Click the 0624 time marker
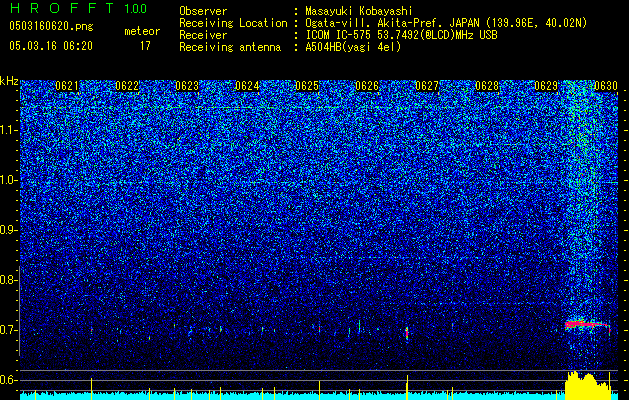The height and width of the screenshot is (400, 629). pos(247,86)
